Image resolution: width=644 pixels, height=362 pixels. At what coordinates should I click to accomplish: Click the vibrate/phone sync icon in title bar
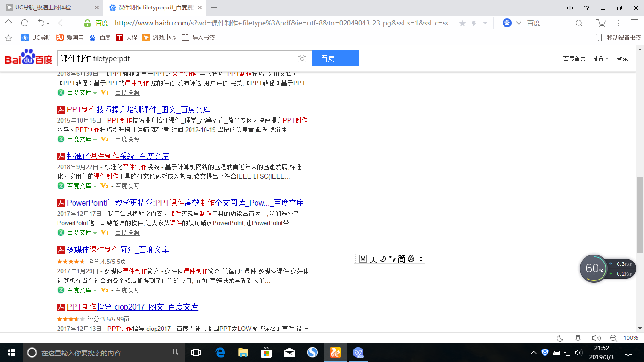(x=570, y=8)
